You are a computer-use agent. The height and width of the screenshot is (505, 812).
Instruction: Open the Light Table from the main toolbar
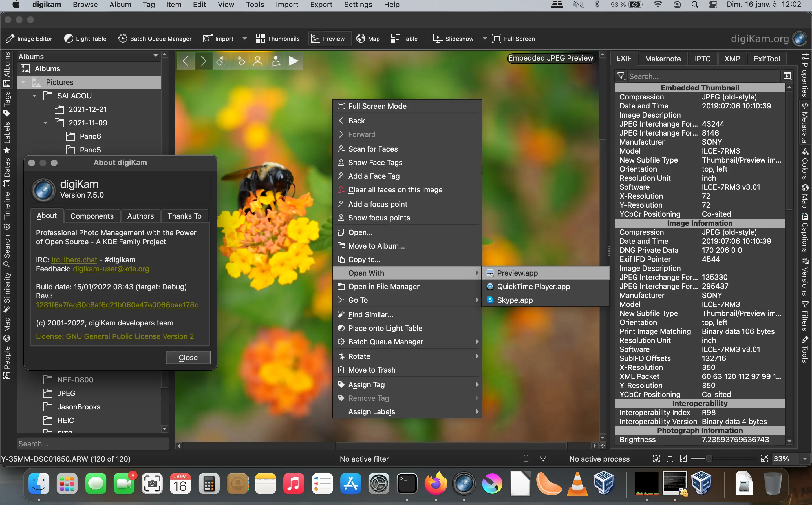coord(85,38)
